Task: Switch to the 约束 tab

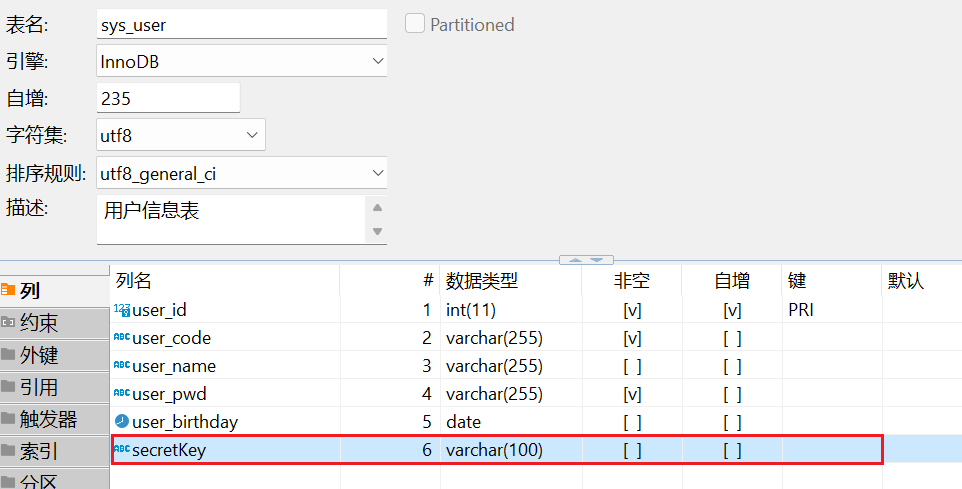Action: [55, 323]
